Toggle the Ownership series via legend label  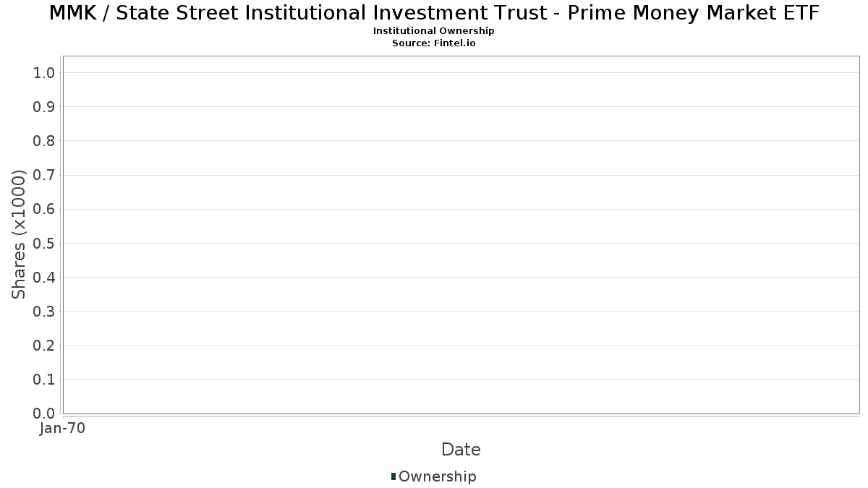437,477
